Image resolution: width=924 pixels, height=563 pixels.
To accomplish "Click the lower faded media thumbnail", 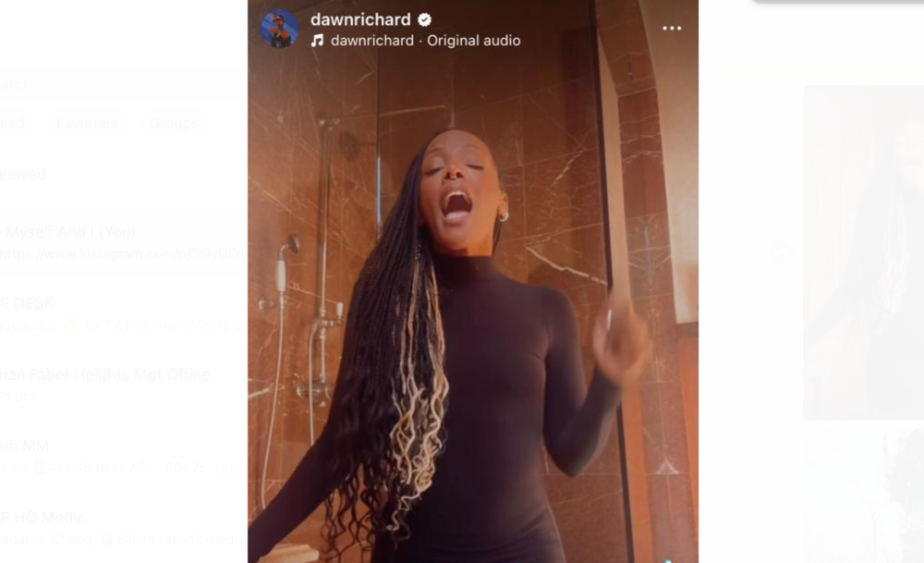I will tap(863, 496).
